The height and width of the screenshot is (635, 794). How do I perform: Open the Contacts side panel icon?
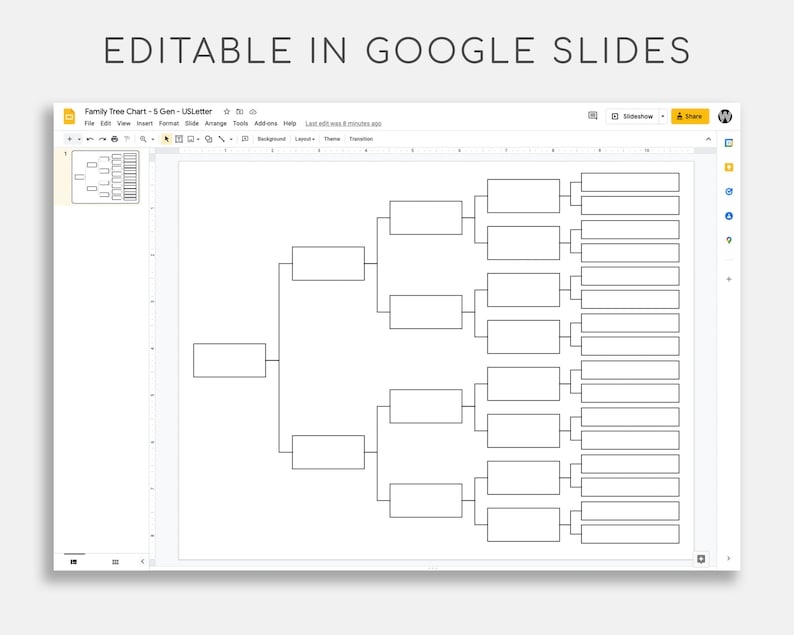pos(729,216)
